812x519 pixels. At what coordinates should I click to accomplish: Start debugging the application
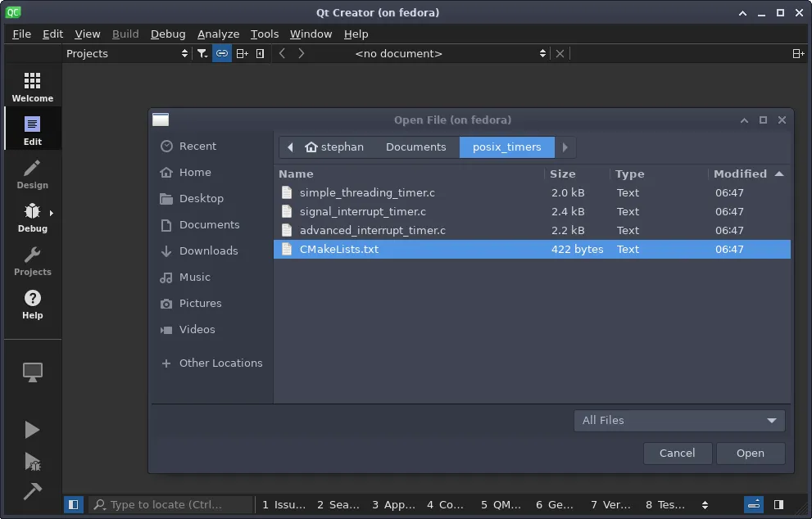pos(32,462)
